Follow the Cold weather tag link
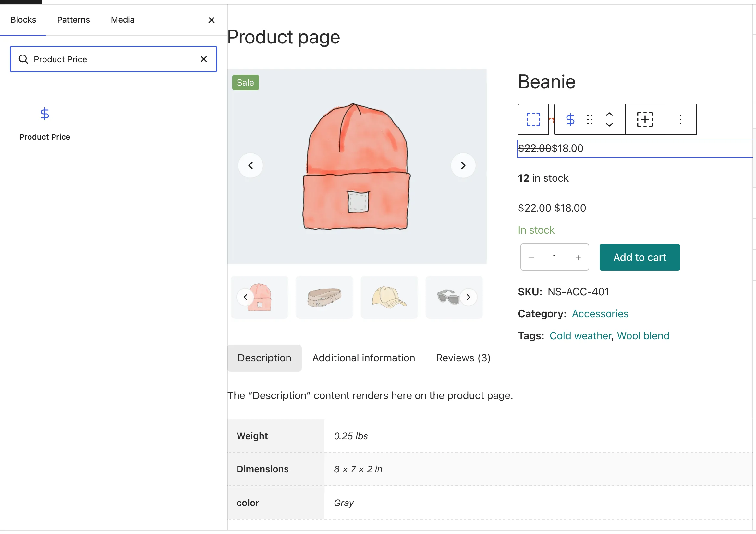Image resolution: width=756 pixels, height=534 pixels. pyautogui.click(x=580, y=336)
